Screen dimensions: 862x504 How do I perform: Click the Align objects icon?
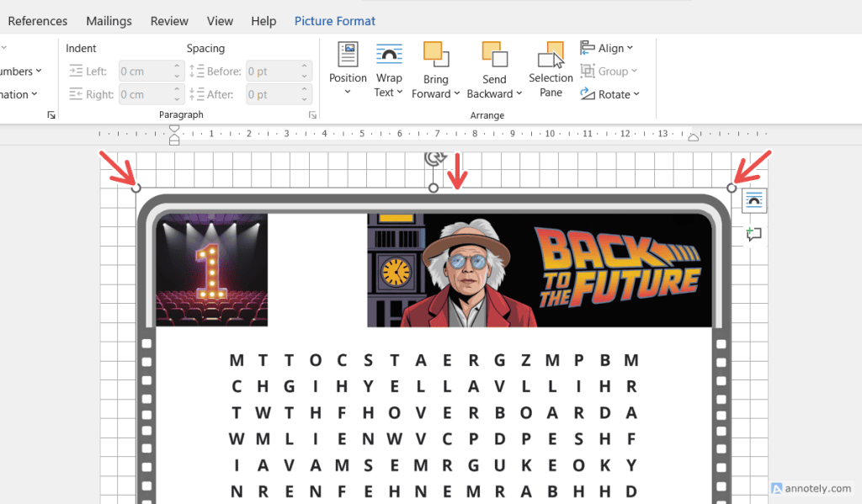(x=588, y=48)
